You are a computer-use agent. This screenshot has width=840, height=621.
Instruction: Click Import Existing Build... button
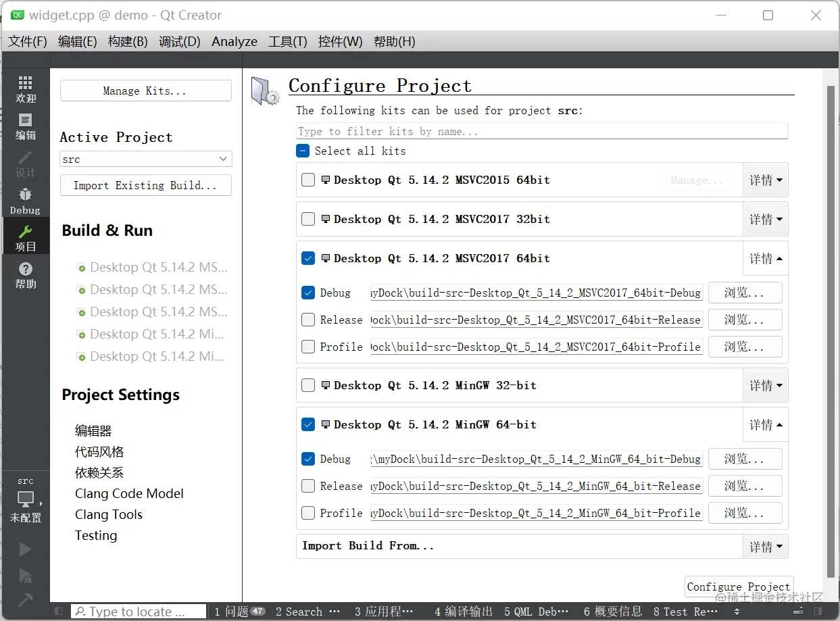[x=146, y=185]
